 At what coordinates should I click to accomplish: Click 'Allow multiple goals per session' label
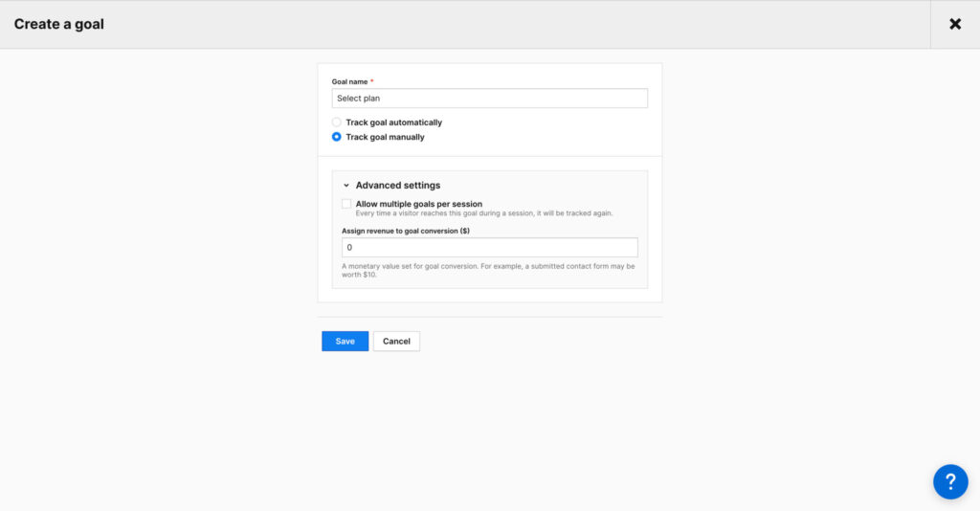tap(418, 204)
